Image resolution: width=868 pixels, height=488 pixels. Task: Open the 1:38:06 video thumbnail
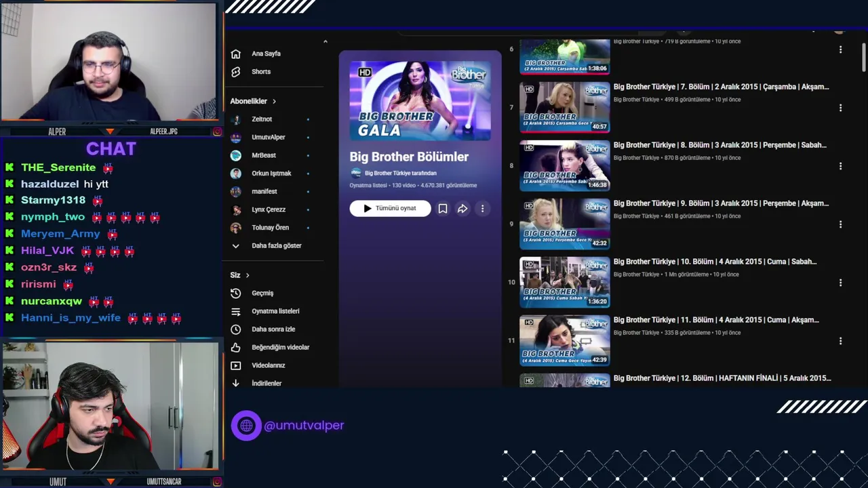point(565,56)
